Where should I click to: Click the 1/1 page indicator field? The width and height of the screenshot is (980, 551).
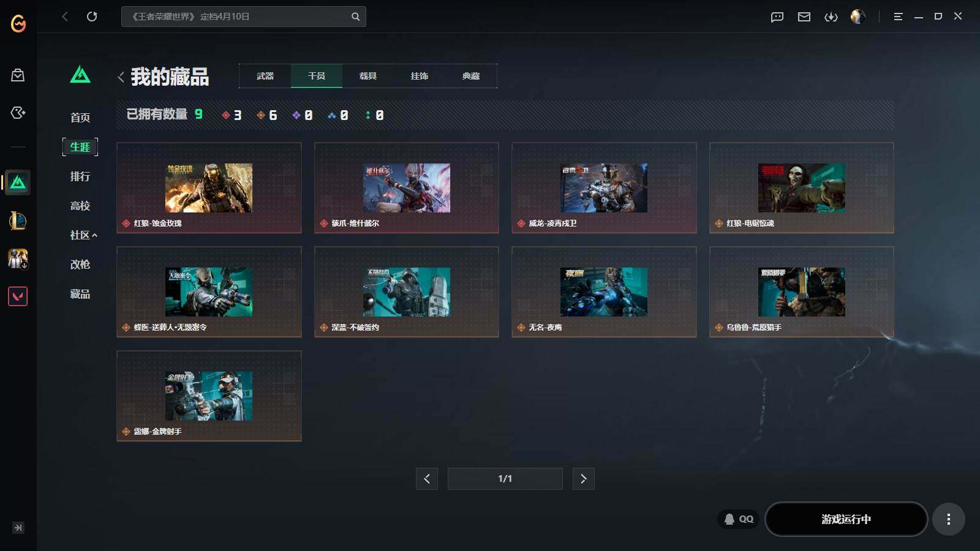(505, 479)
